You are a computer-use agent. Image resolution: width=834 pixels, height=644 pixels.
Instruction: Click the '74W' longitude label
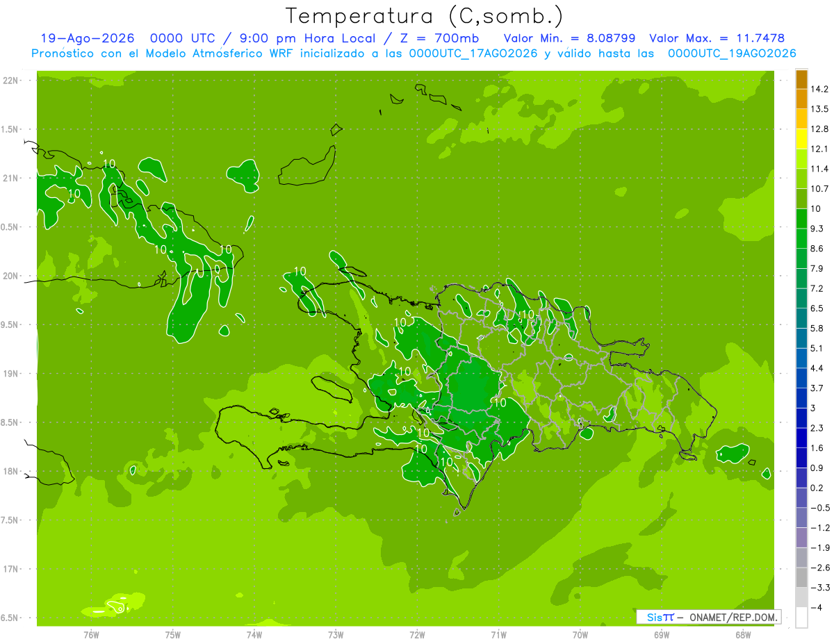pos(254,634)
